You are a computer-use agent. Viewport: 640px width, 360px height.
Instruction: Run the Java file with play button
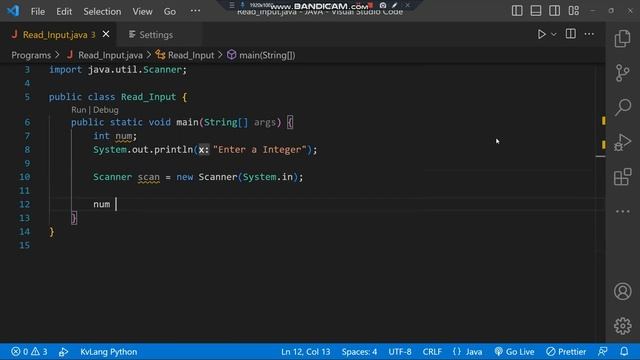point(541,34)
